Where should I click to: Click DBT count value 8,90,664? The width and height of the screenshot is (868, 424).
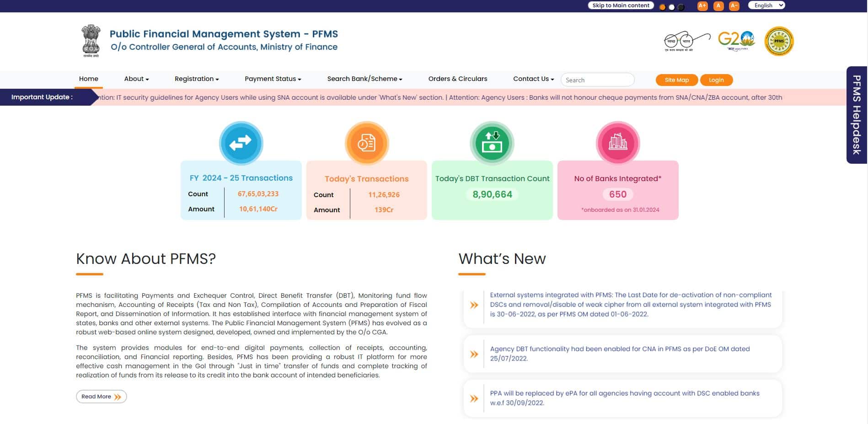point(492,194)
